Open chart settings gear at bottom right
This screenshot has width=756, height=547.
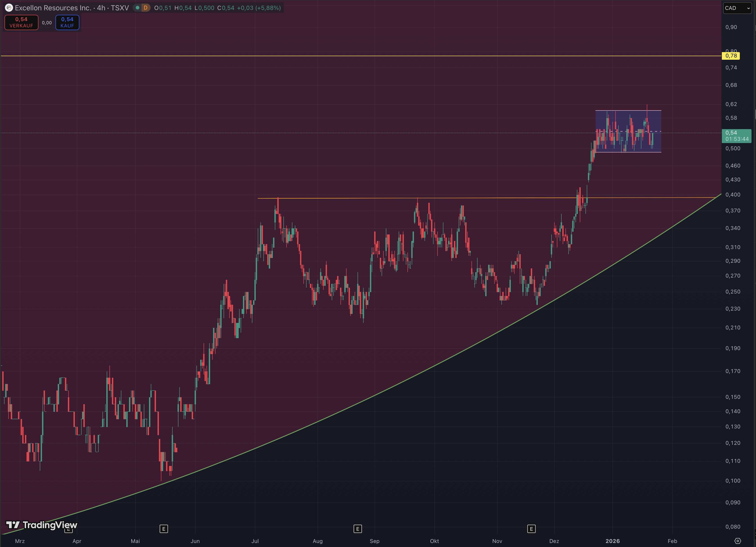(x=738, y=541)
